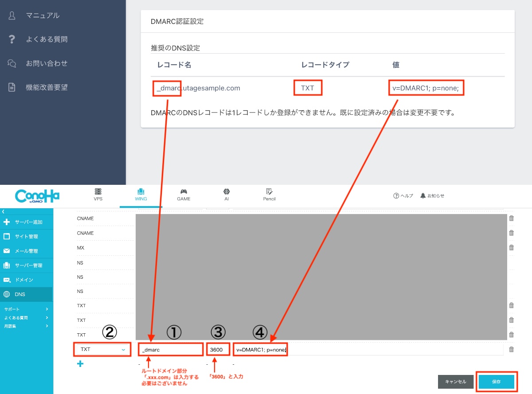
Task: Expand the サポート sidebar section
Action: click(26, 309)
